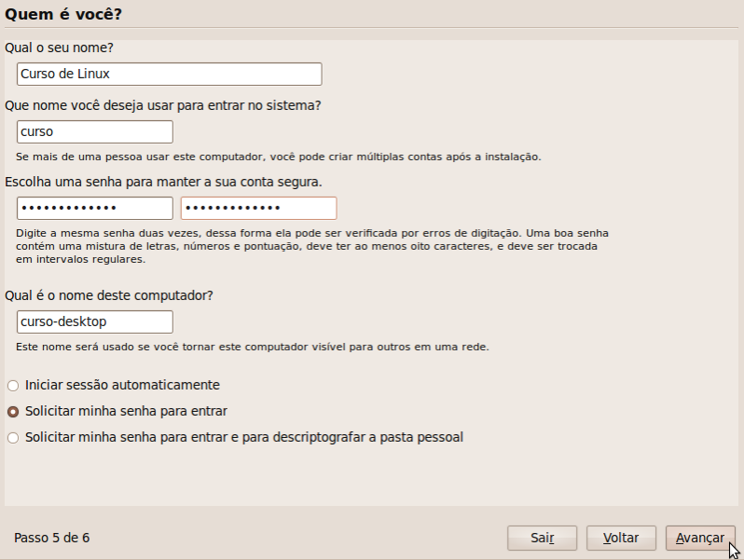Focus the login username field containing 'curso'
Screen dimensions: 744x560
[x=95, y=131]
